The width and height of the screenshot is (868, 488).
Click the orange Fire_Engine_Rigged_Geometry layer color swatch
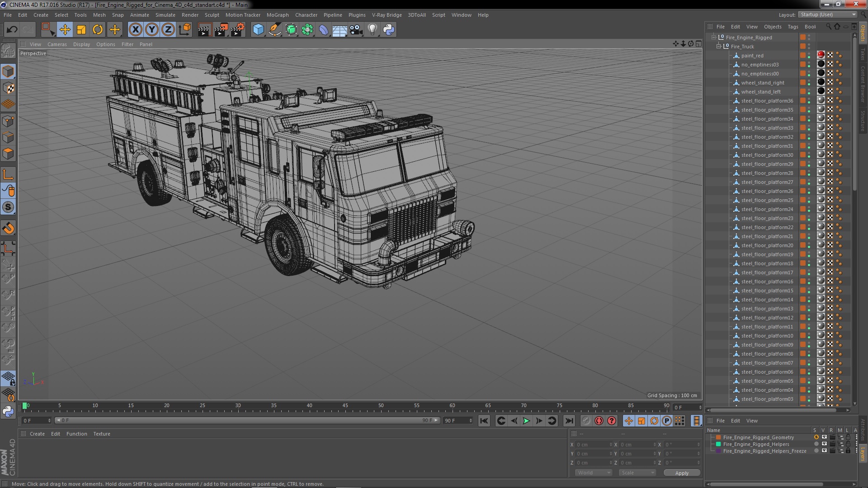(x=718, y=437)
